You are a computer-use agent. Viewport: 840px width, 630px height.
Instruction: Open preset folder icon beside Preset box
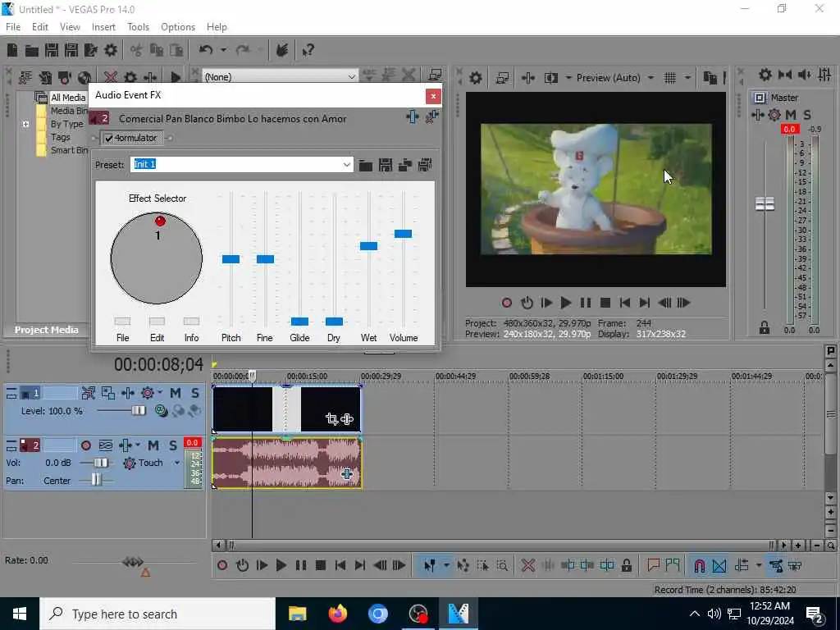[x=365, y=165]
